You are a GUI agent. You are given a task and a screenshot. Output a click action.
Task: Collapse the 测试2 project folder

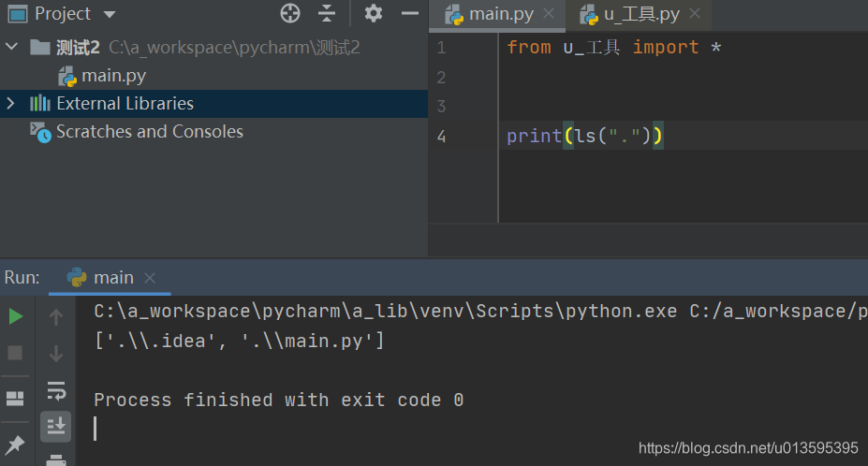coord(11,47)
